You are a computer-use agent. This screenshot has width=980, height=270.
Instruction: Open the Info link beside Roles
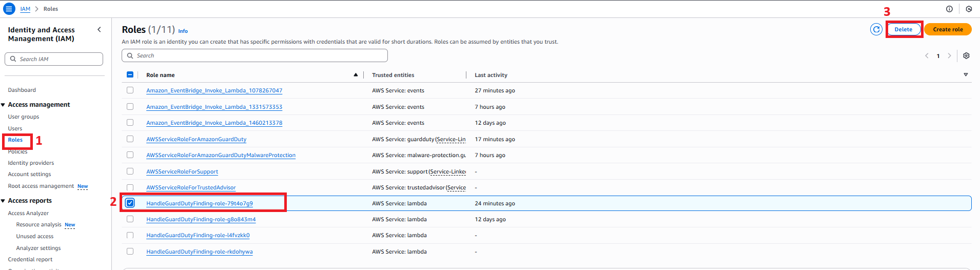coord(183,31)
